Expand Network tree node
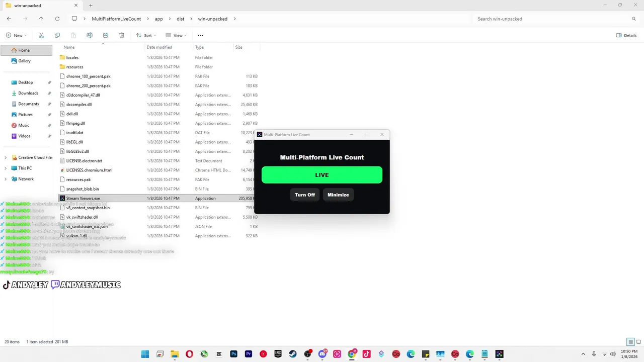The width and height of the screenshot is (644, 362). [x=6, y=179]
